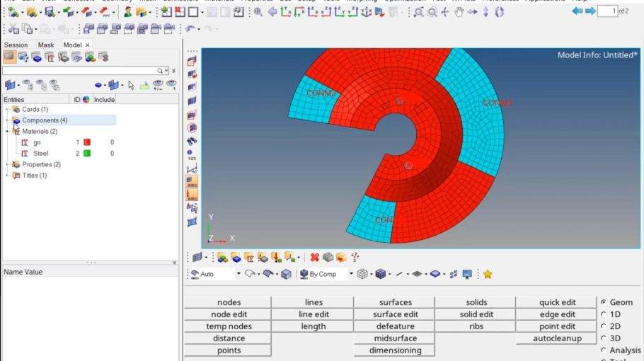Image resolution: width=644 pixels, height=361 pixels.
Task: Click the measure distance ruler icon
Action: (x=192, y=168)
